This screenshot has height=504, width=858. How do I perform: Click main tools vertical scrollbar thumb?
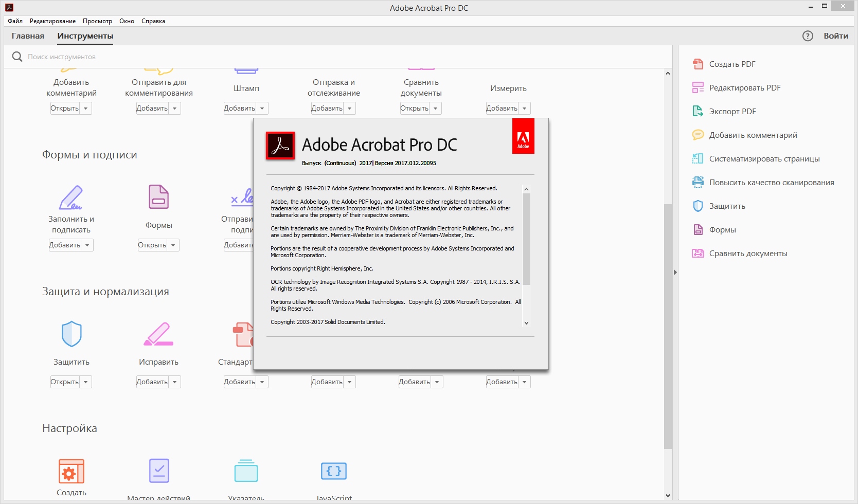click(668, 327)
